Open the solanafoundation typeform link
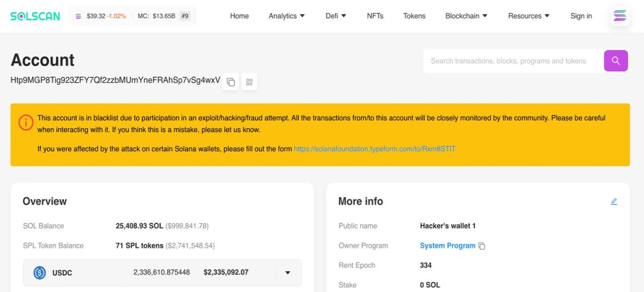The image size is (644, 292). pyautogui.click(x=375, y=149)
